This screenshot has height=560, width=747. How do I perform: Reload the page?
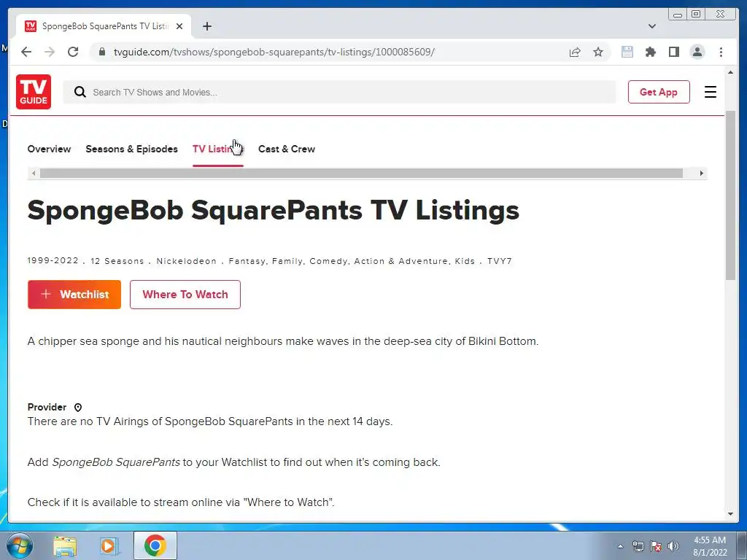click(x=73, y=52)
